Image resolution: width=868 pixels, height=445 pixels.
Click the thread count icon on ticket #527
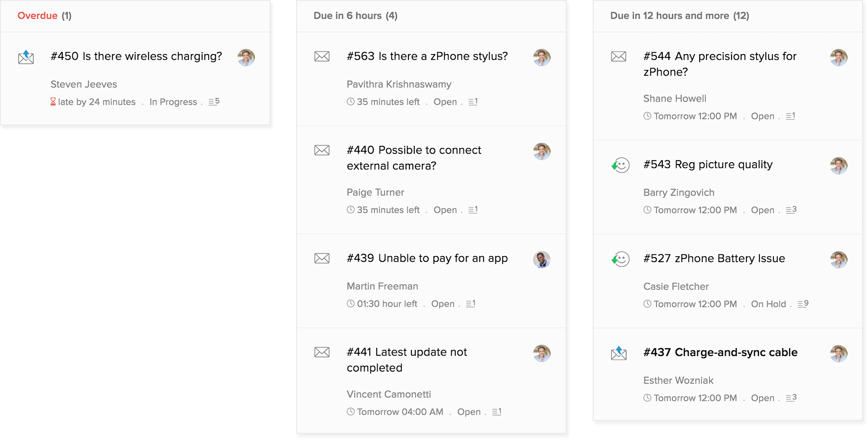pos(801,304)
